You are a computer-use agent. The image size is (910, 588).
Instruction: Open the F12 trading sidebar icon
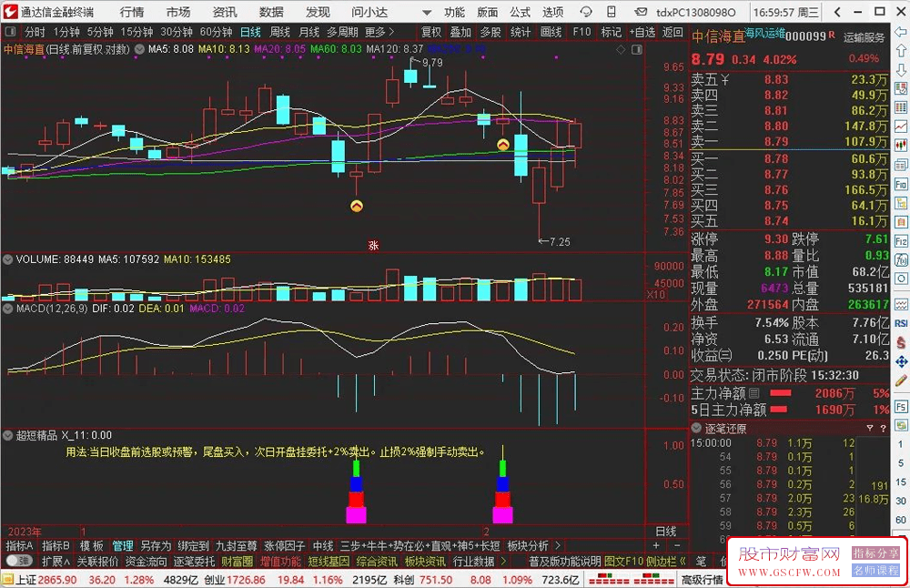pos(901,241)
